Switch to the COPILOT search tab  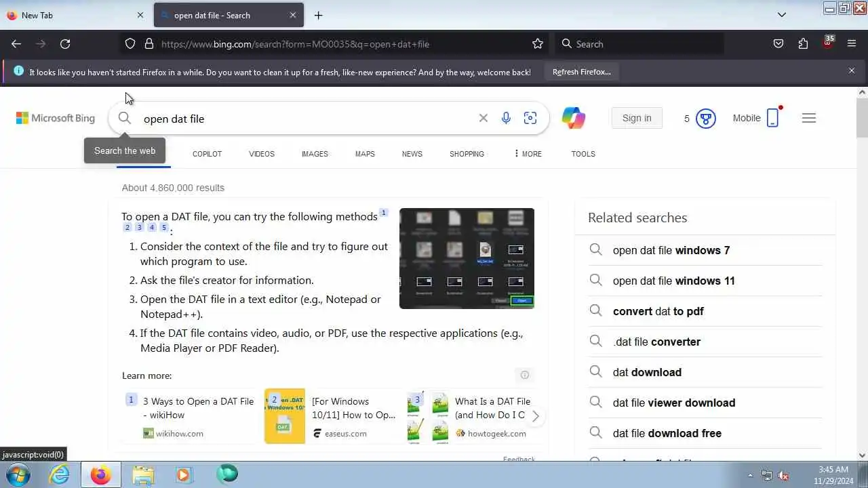pos(207,154)
